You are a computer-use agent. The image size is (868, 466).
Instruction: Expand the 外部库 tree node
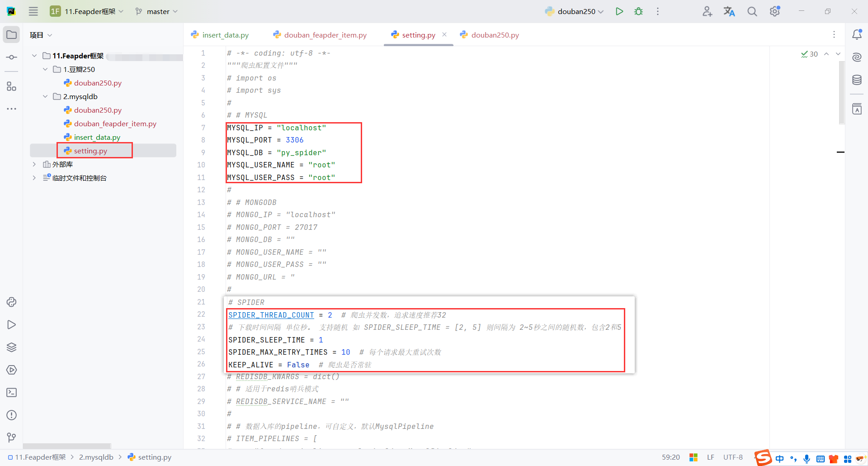[34, 164]
